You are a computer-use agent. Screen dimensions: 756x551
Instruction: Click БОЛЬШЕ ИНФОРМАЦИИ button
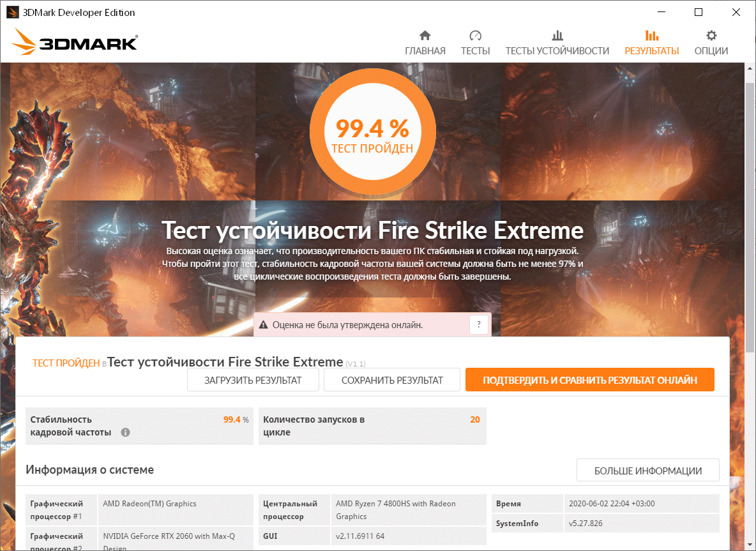tap(648, 471)
